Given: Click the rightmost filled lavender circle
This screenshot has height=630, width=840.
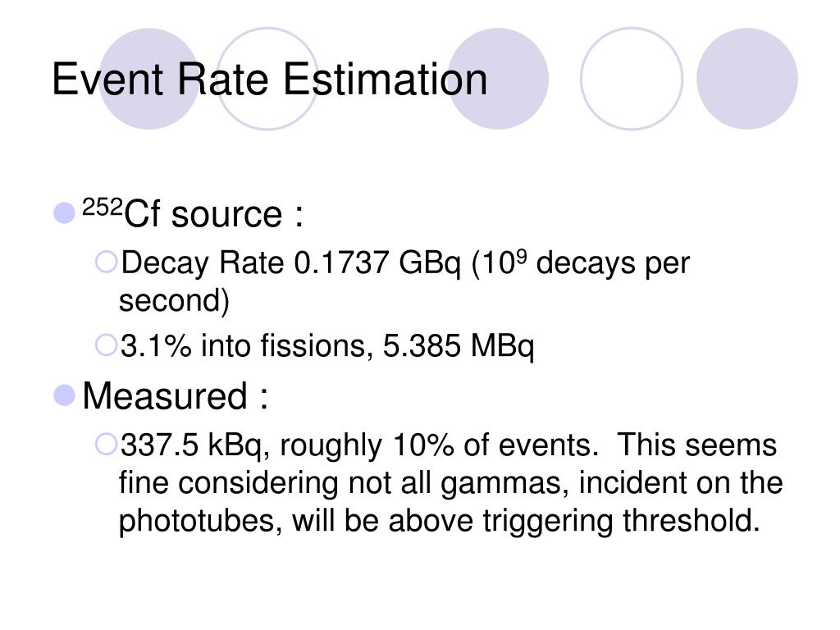Looking at the screenshot, I should pyautogui.click(x=747, y=79).
